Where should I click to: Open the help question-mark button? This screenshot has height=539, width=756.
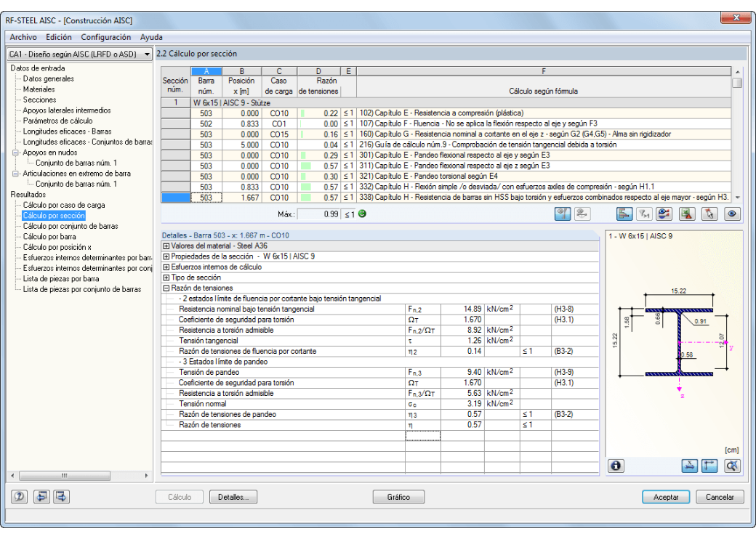pos(20,497)
